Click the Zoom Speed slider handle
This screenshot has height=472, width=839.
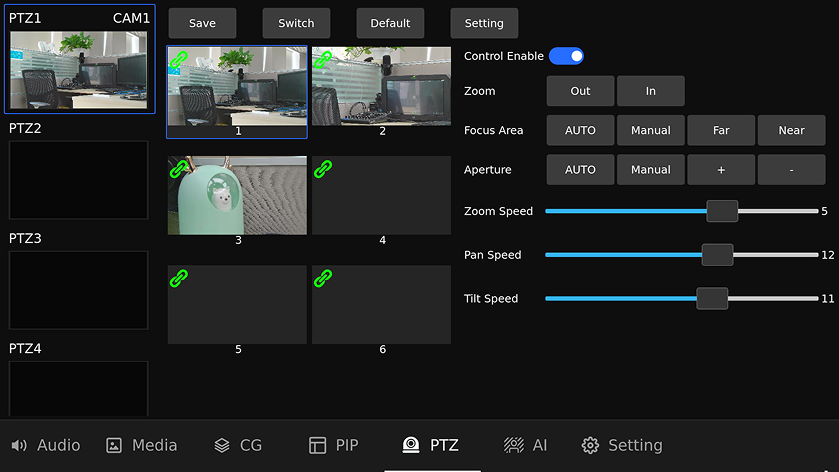click(722, 211)
